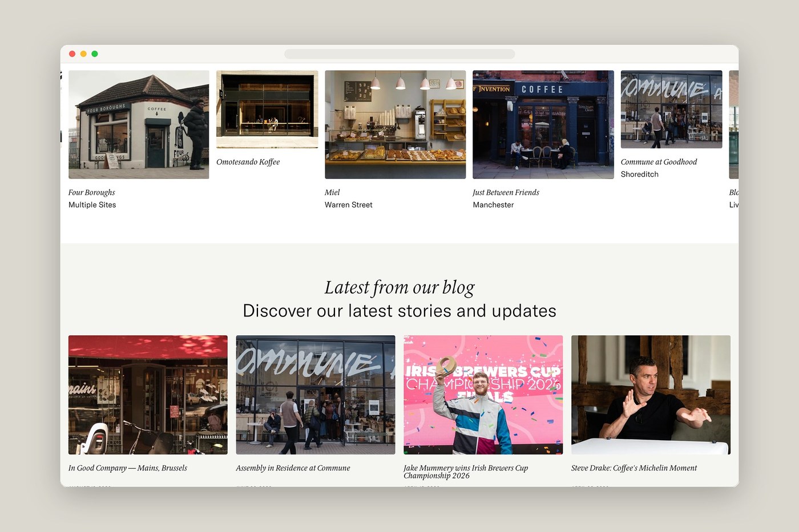
Task: Click the browser address bar
Action: coord(399,54)
